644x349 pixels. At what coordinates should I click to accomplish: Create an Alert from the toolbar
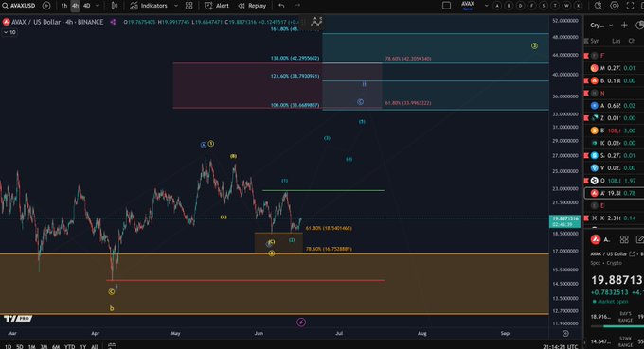[x=217, y=6]
